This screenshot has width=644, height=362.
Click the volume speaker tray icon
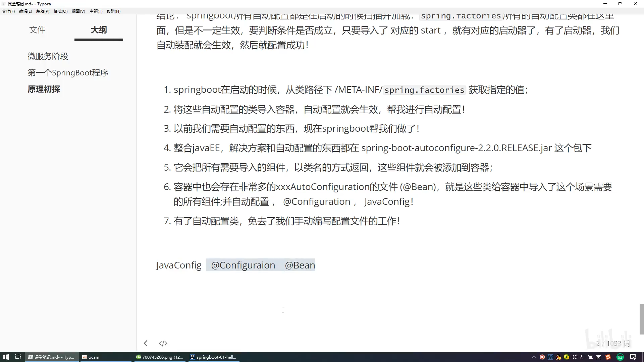pos(575,357)
